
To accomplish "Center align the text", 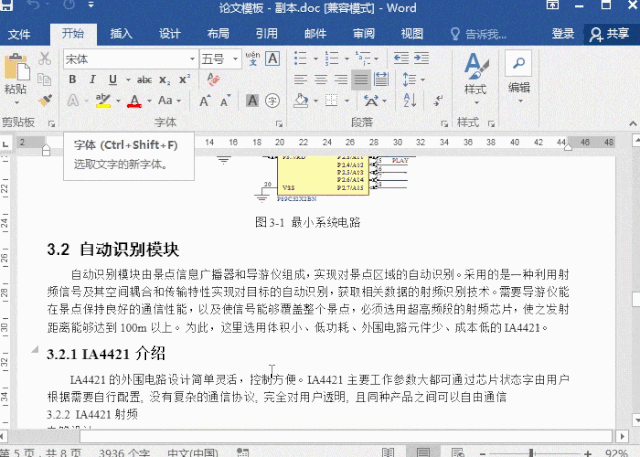I will click(321, 79).
